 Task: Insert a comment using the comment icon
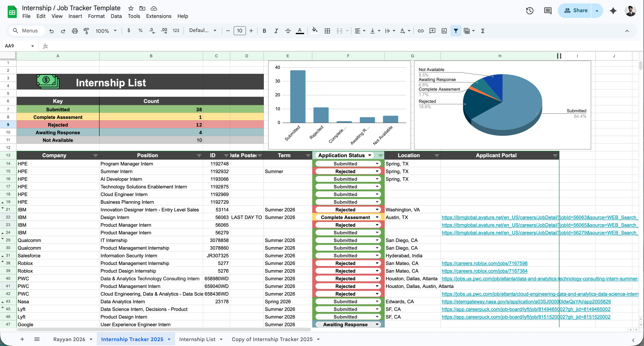[x=432, y=31]
